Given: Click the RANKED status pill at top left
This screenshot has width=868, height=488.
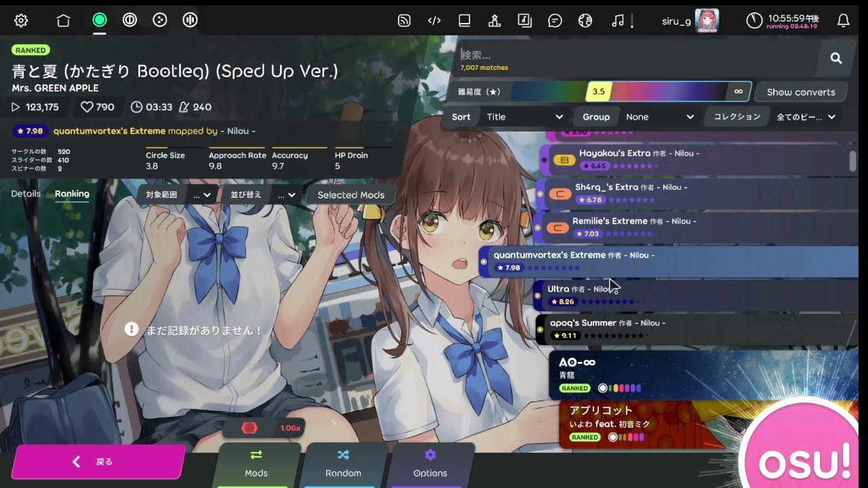Looking at the screenshot, I should [x=31, y=50].
